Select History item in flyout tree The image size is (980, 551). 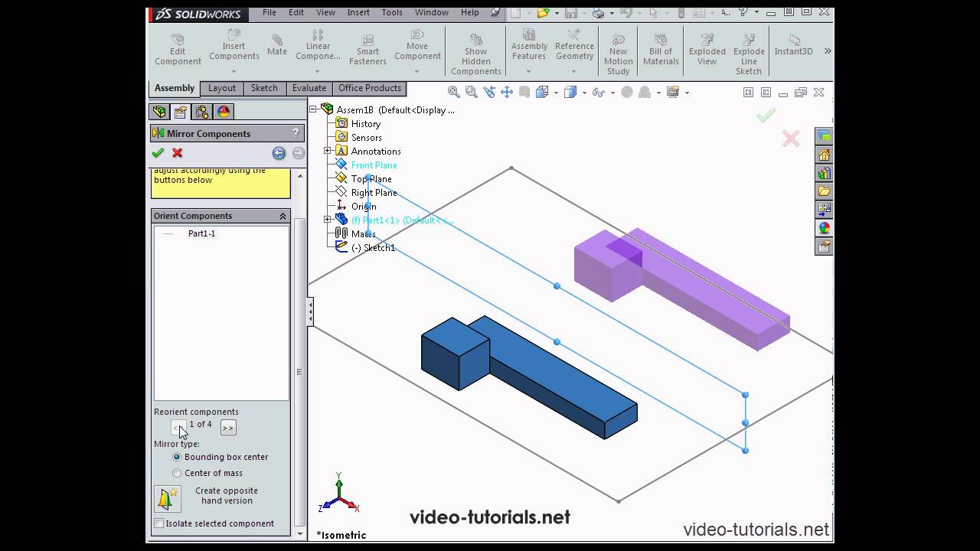[365, 124]
